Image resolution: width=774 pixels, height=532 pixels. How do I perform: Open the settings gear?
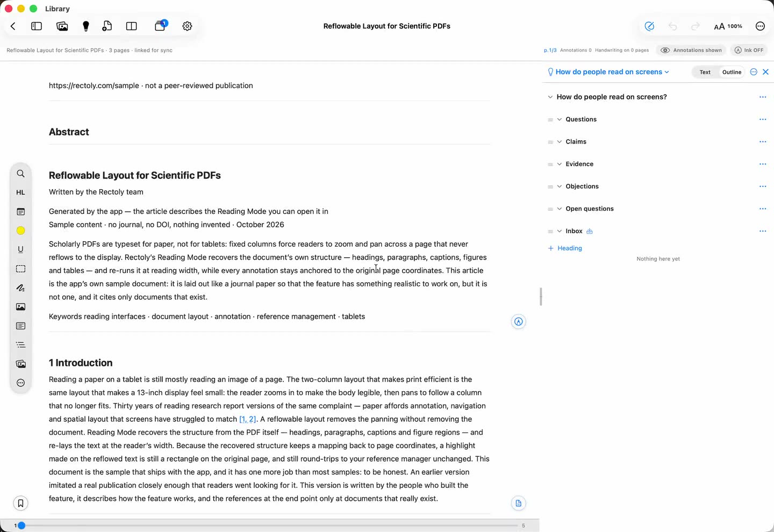tap(187, 26)
